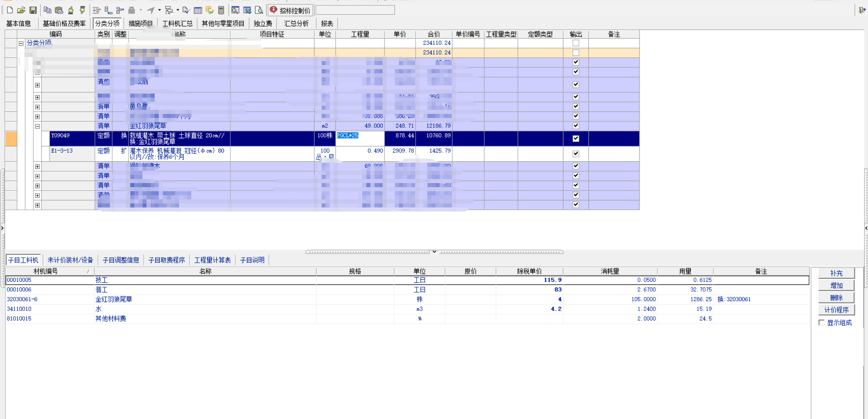The height and width of the screenshot is (419, 868).
Task: Open dropdown arrow next to hierarchy icon
Action: click(178, 10)
